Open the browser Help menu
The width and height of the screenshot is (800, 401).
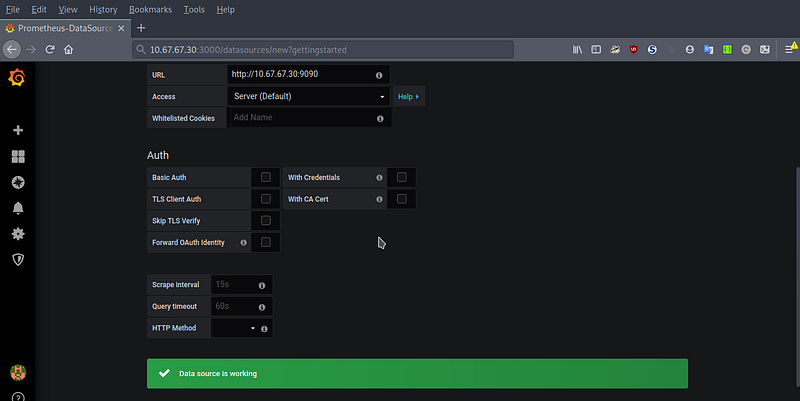click(225, 10)
